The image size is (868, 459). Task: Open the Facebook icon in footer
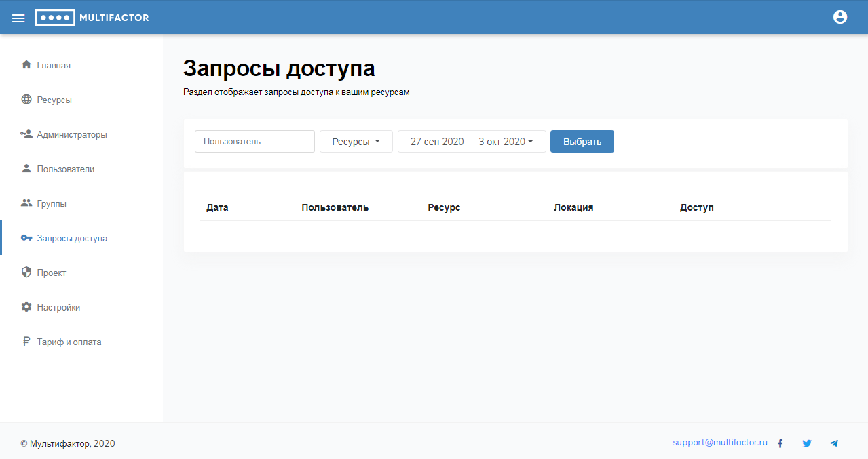click(780, 443)
